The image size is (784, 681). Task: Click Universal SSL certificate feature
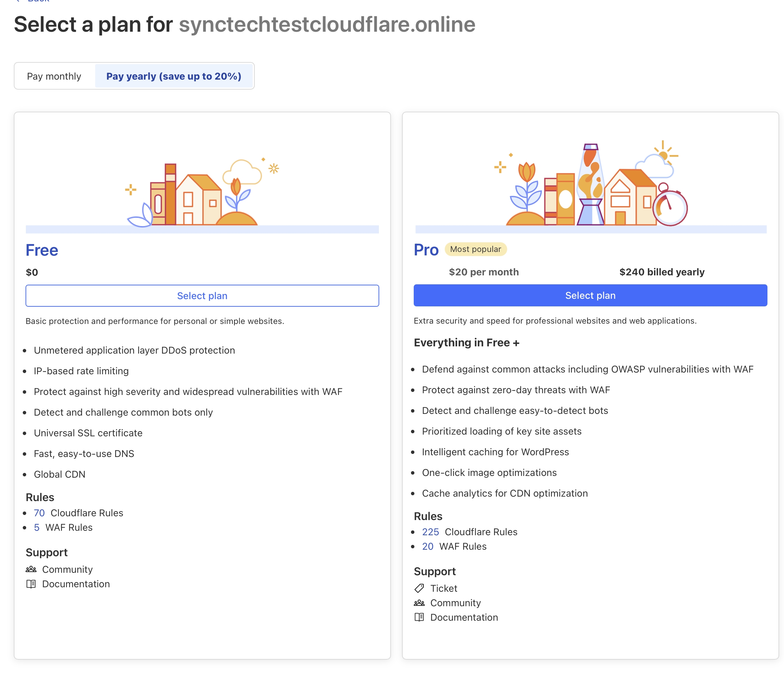(x=88, y=433)
